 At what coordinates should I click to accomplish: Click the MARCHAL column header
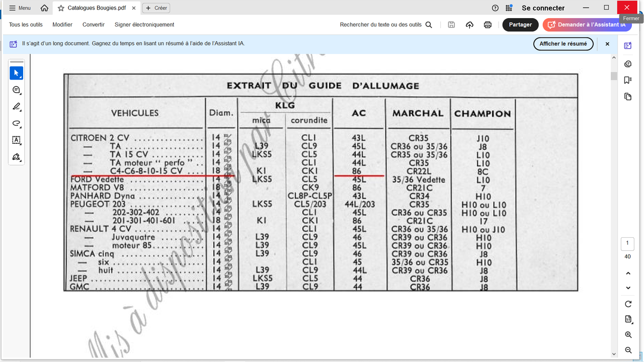click(418, 113)
